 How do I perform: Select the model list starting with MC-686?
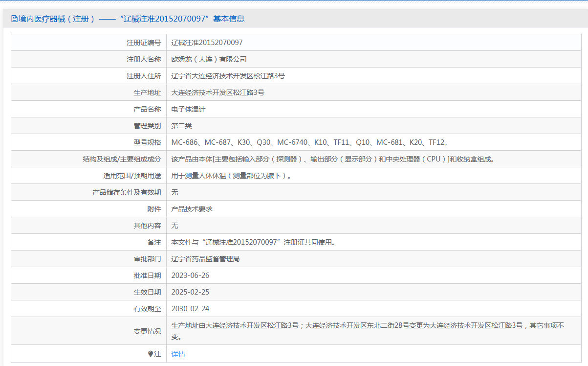click(310, 142)
